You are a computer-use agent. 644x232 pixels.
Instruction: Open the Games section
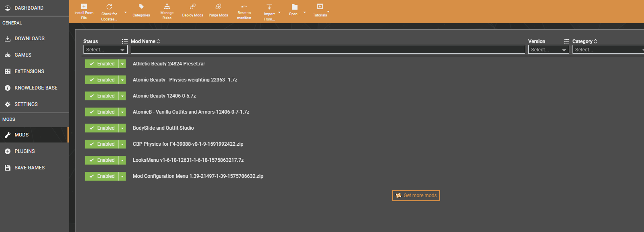pos(35,55)
